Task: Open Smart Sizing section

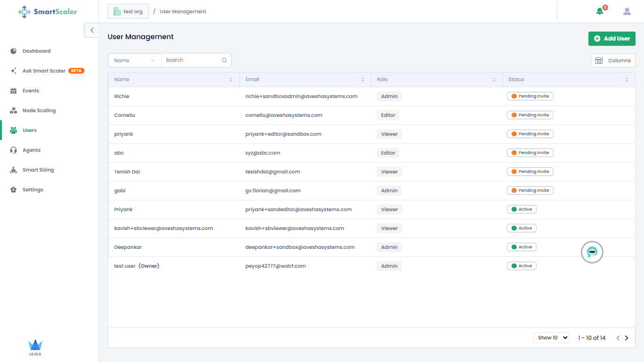Action: click(x=38, y=170)
